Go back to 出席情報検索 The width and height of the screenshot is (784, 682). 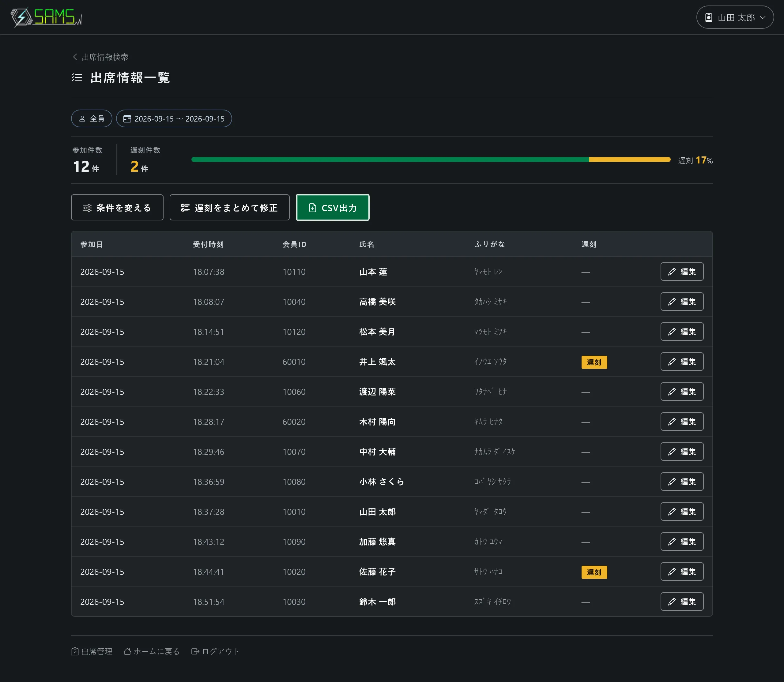(100, 57)
